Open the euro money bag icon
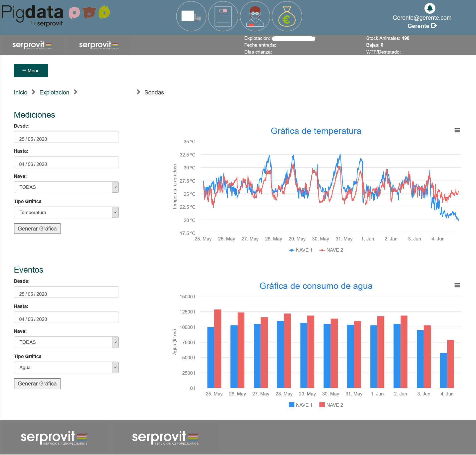This screenshot has height=455, width=476. 287,16
